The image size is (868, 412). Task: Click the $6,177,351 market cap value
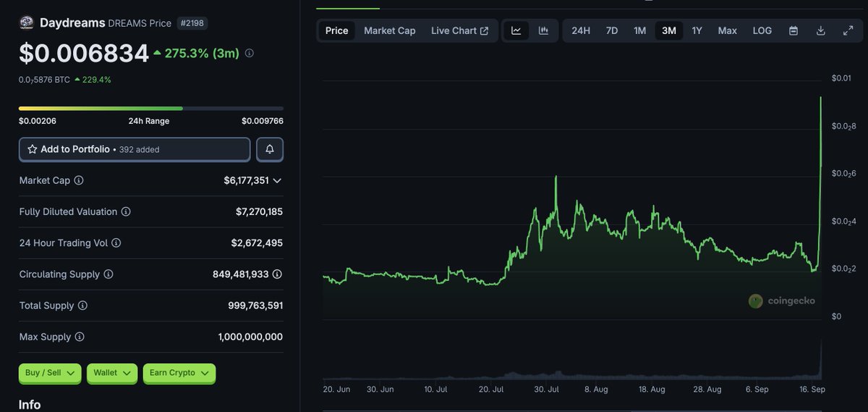pos(246,180)
